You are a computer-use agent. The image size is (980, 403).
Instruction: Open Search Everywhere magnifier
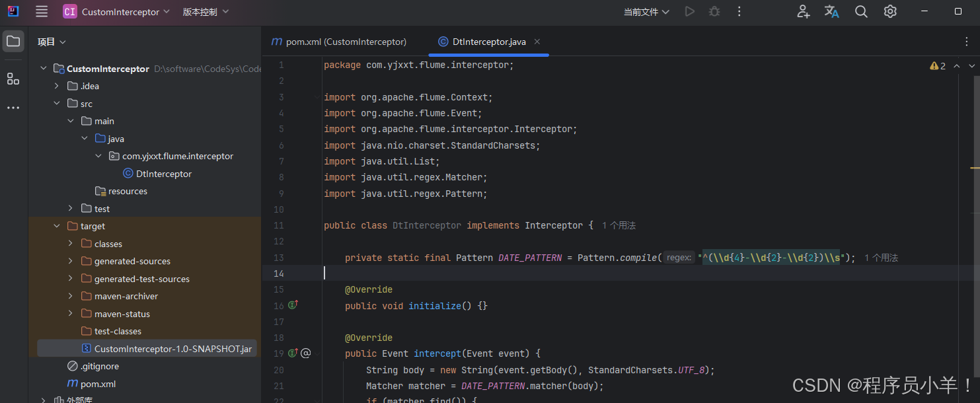point(861,11)
